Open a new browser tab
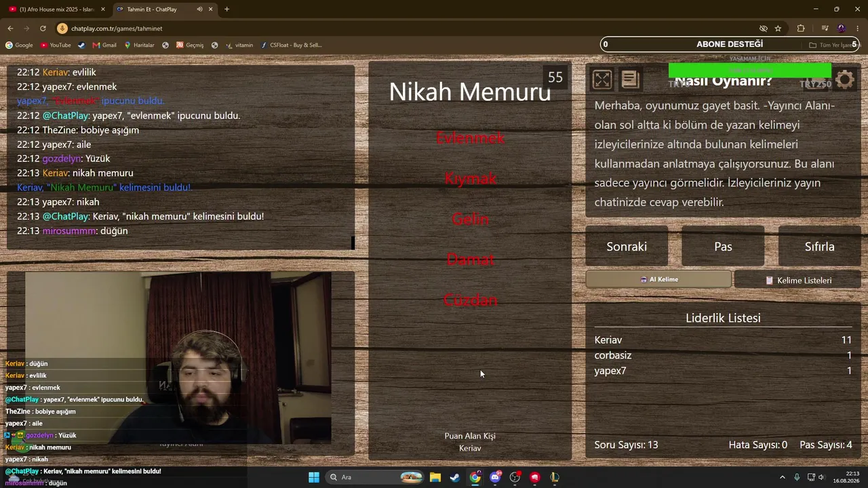This screenshot has height=488, width=868. tap(226, 9)
